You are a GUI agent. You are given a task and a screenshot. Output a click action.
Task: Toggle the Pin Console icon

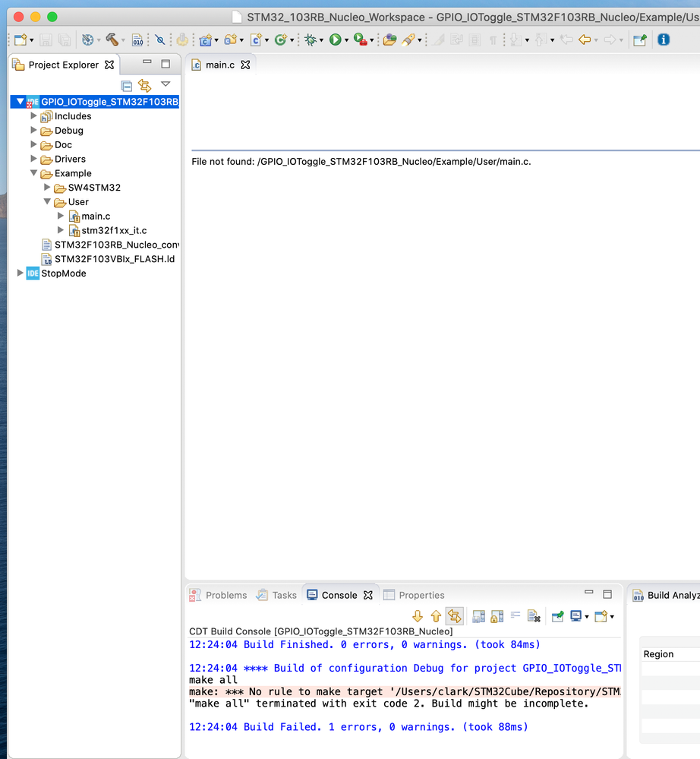tap(558, 616)
